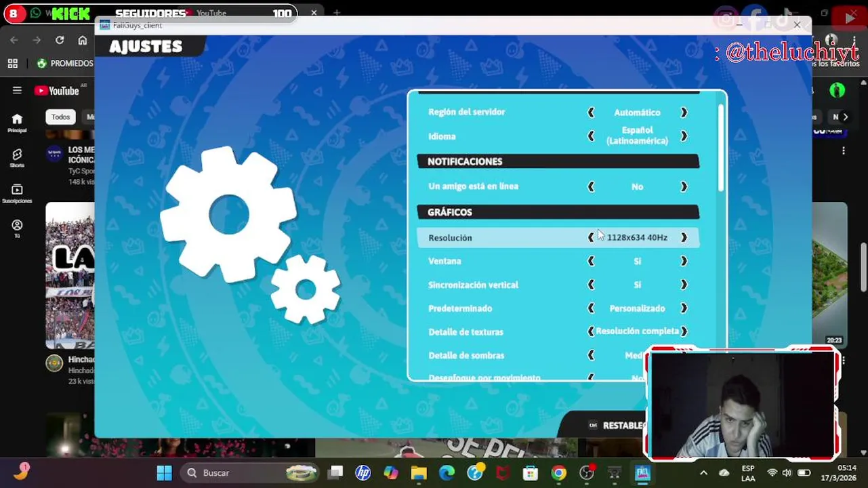The image size is (868, 488).
Task: Toggle Ventana mode with left arrow
Action: tap(591, 261)
